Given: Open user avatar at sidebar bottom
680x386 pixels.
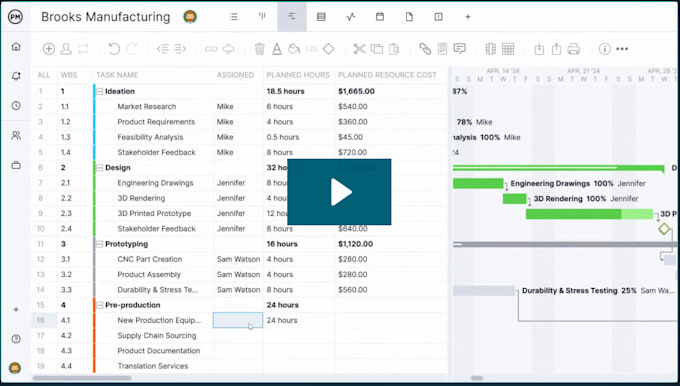Looking at the screenshot, I should pyautogui.click(x=15, y=368).
